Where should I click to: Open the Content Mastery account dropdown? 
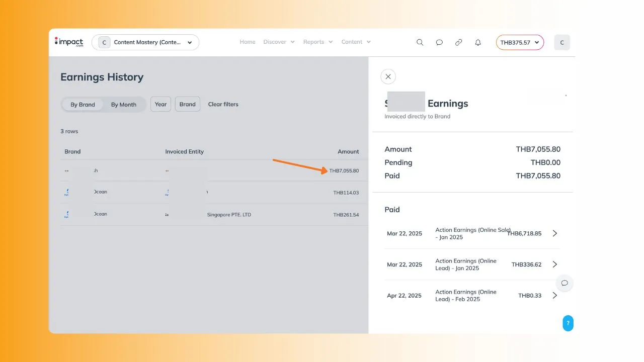[145, 42]
